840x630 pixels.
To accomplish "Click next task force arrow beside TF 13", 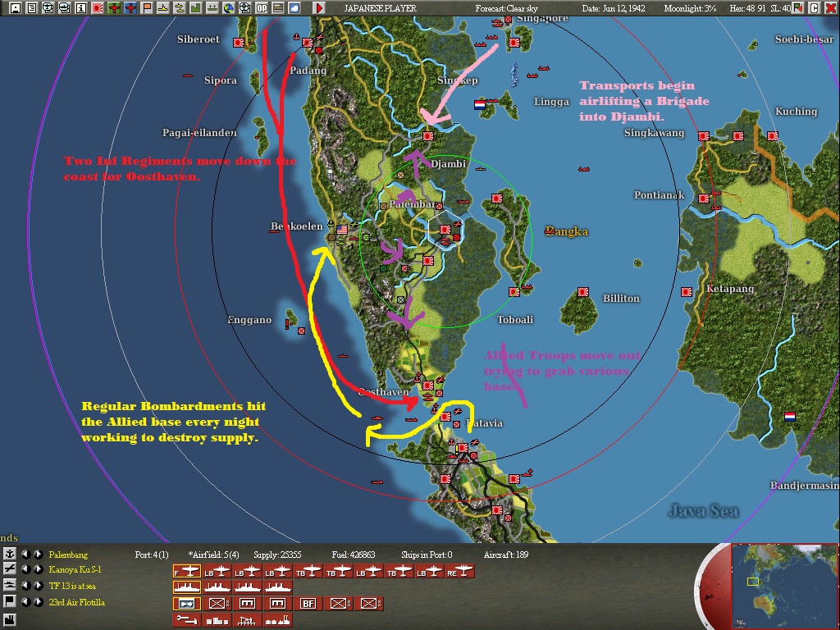I will [38, 585].
